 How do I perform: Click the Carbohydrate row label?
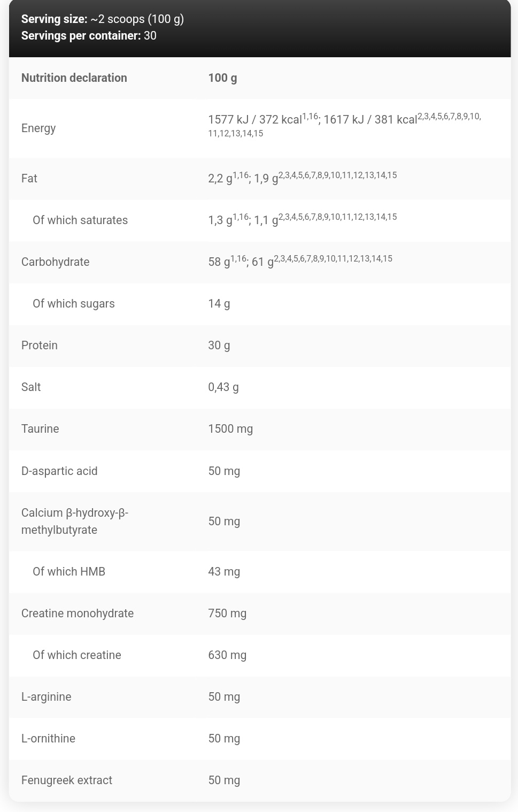[55, 262]
